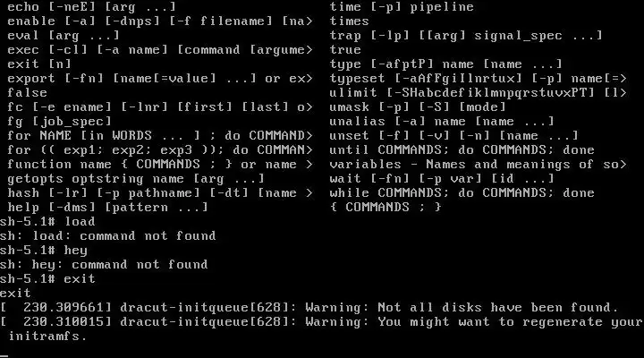This screenshot has height=358, width=644.
Task: Click the 'getopts optstring name' help entry
Action: (x=136, y=179)
